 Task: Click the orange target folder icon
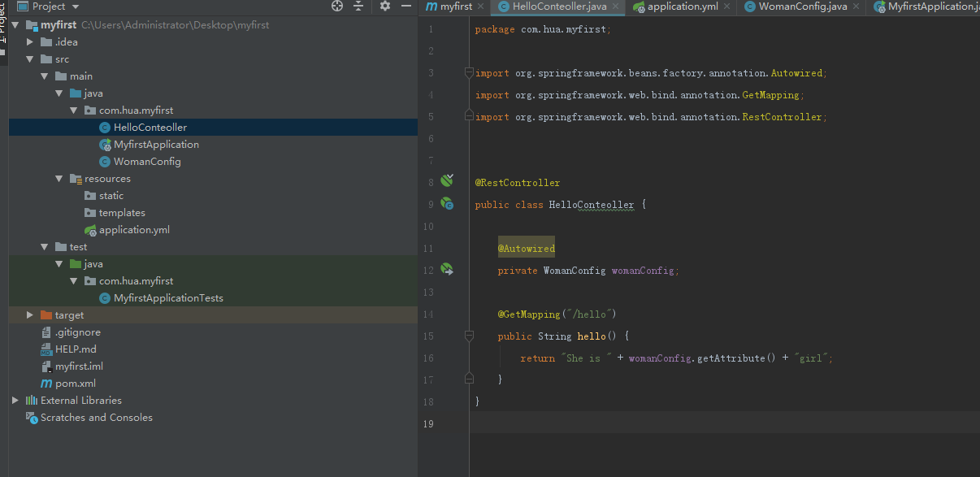click(x=47, y=315)
